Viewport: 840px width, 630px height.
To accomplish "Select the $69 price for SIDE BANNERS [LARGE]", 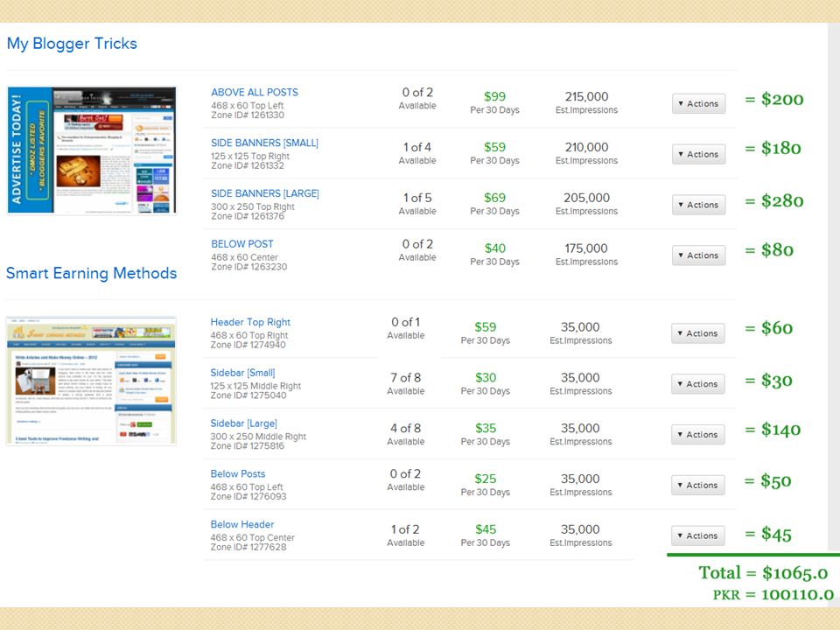I will [x=494, y=198].
